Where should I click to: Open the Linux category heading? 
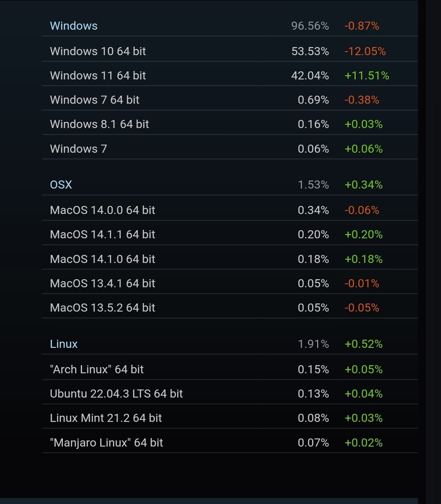point(64,344)
